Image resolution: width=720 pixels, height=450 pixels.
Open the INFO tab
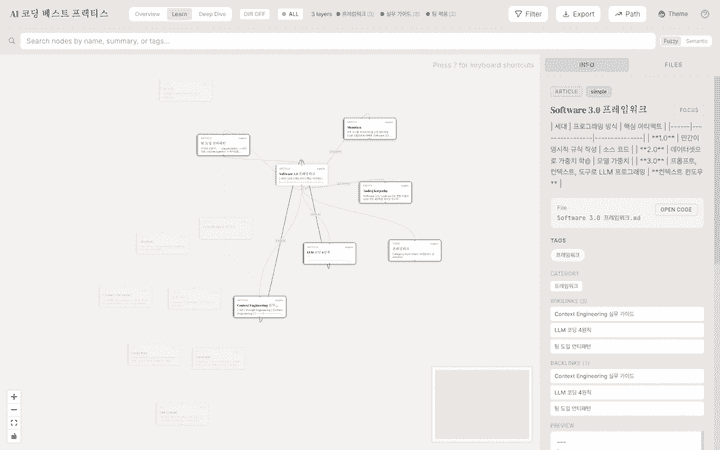[x=586, y=65]
